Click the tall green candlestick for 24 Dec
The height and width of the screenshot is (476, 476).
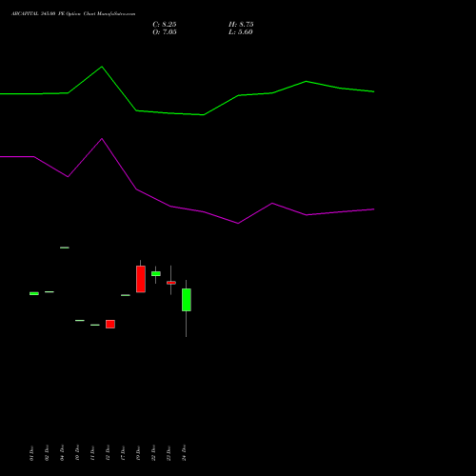[x=187, y=300]
